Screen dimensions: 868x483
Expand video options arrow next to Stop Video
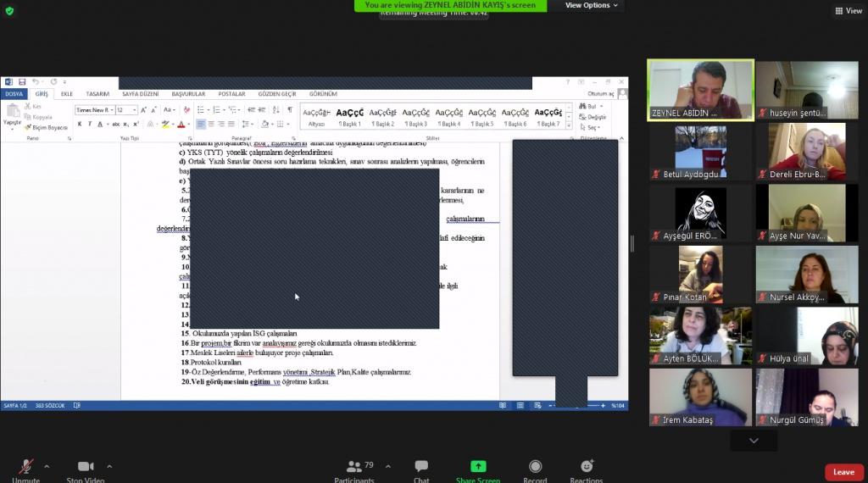[x=109, y=466]
